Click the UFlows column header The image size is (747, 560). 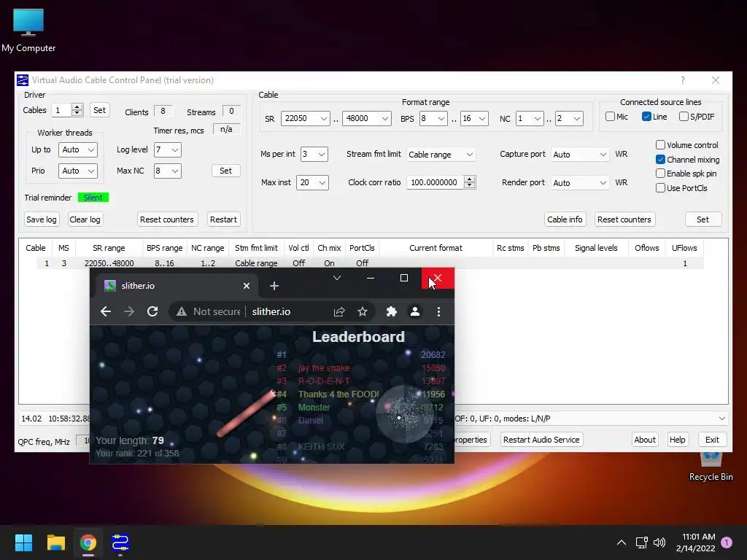tap(684, 248)
